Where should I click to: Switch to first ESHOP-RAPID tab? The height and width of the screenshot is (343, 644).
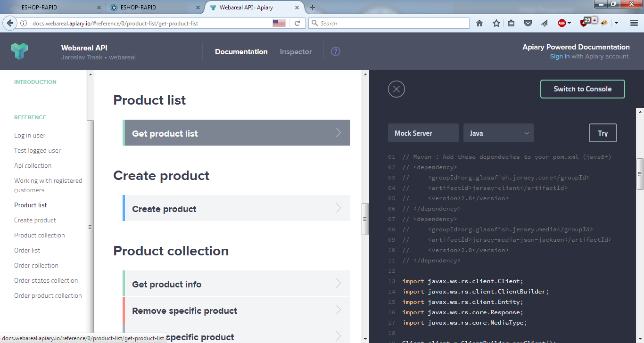point(53,8)
